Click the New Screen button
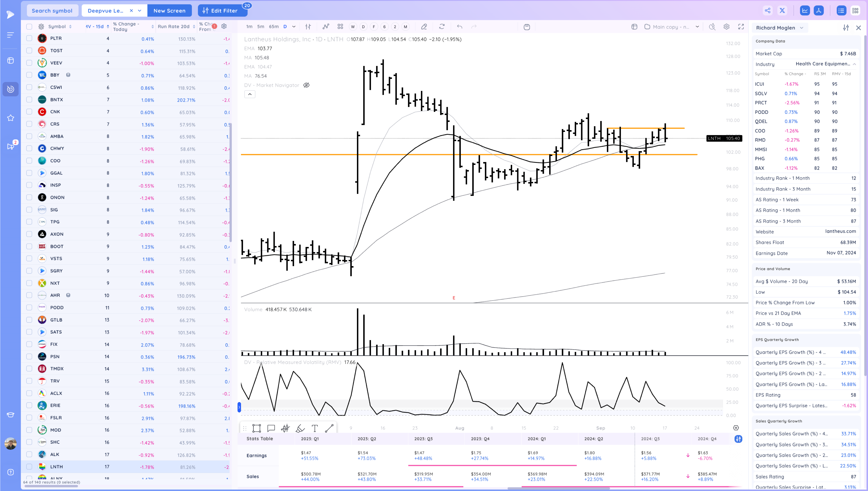This screenshot has height=491, width=868. [169, 10]
